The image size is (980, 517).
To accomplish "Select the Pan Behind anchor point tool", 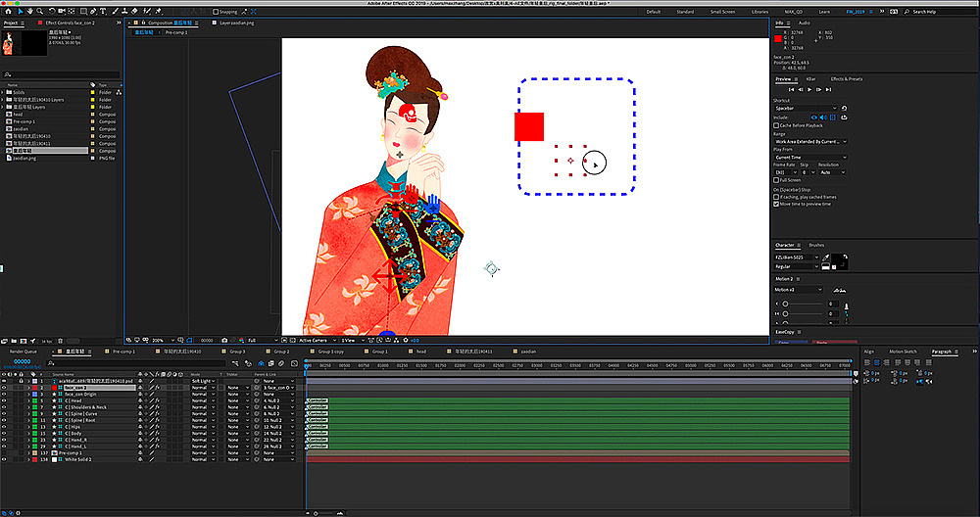I will point(72,11).
